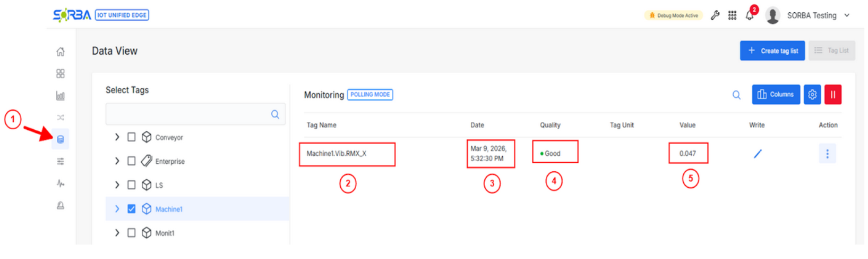Image resolution: width=868 pixels, height=259 pixels.
Task: Tick the Enterprise checkbox
Action: point(132,161)
